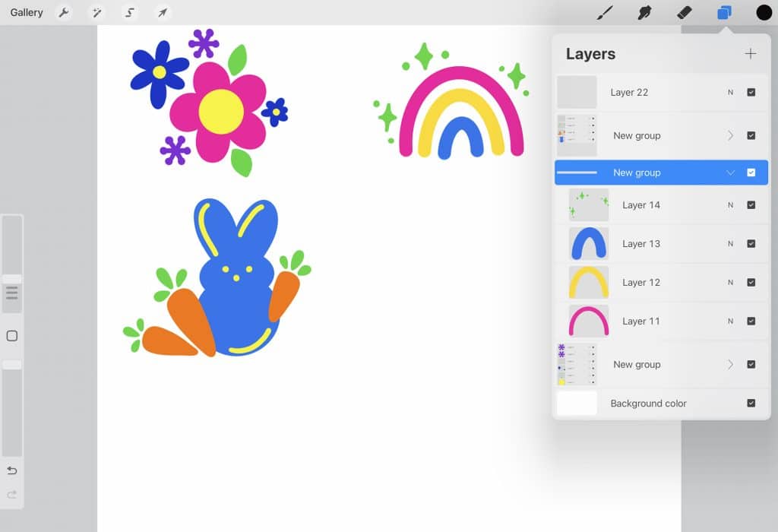The width and height of the screenshot is (778, 532).
Task: Activate the Selection S-shaped tool
Action: (x=129, y=12)
